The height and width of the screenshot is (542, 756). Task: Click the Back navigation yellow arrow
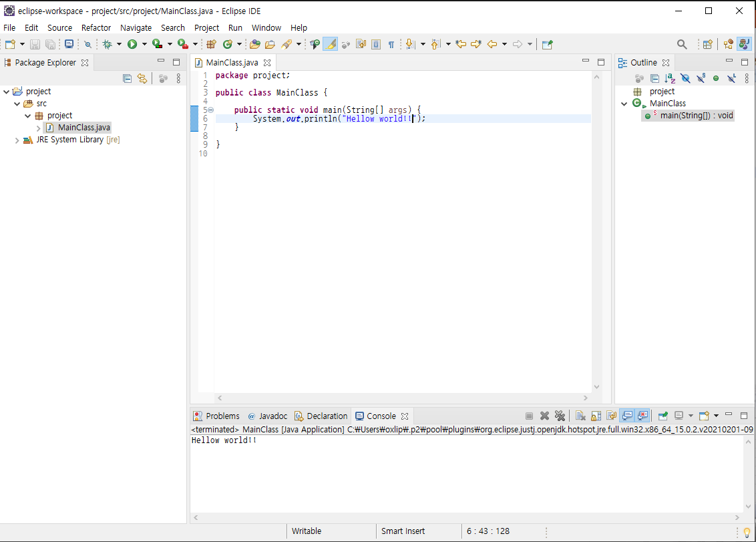492,44
